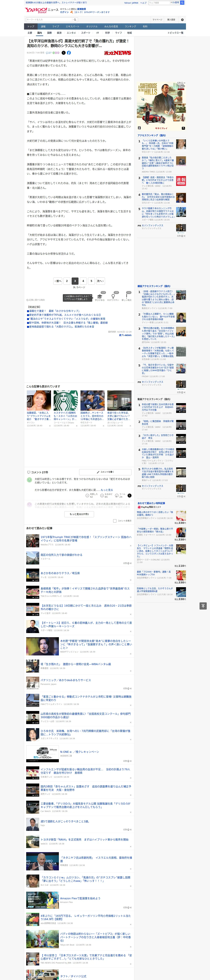The image size is (210, 980).
Task: Open マイページ link
Action: click(157, 20)
